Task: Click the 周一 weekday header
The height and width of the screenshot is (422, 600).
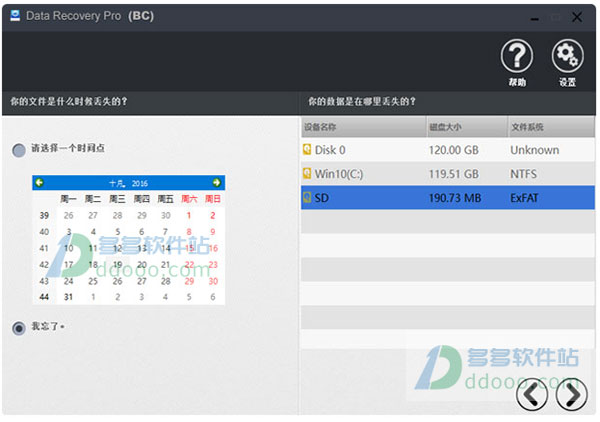Action: click(68, 199)
